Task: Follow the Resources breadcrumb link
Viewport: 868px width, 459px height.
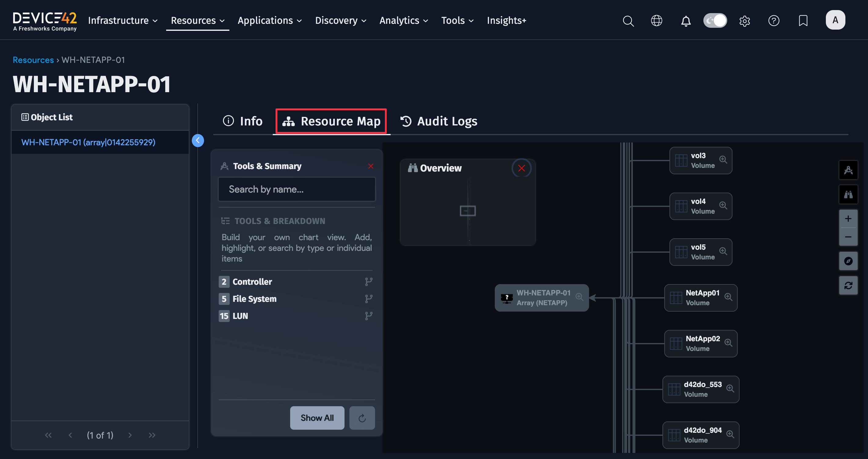Action: click(x=33, y=60)
